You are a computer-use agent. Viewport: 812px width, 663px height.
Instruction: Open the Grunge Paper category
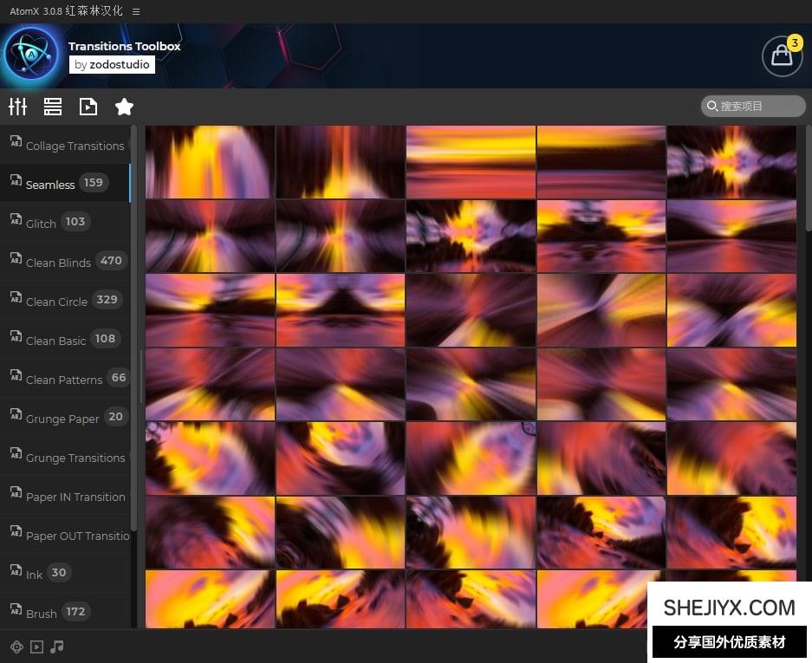[x=62, y=419]
